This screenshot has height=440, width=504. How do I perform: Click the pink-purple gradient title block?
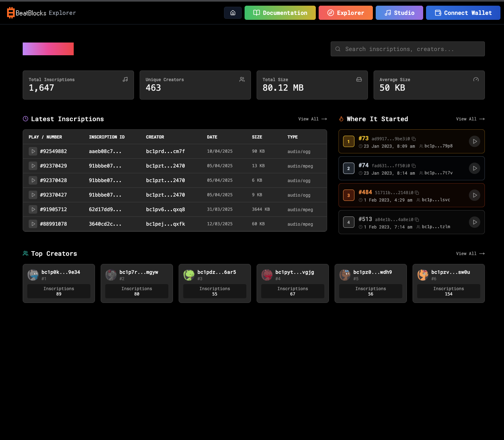coord(48,49)
